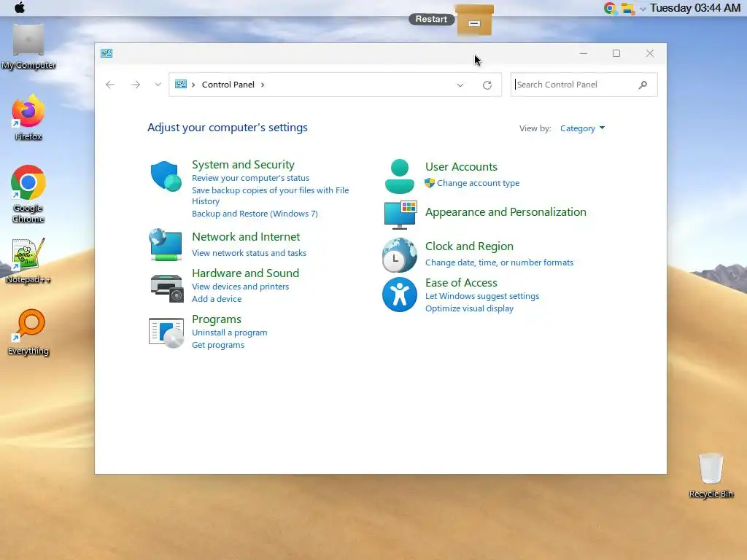The width and height of the screenshot is (747, 560).
Task: Open View devices and printers
Action: click(x=240, y=286)
